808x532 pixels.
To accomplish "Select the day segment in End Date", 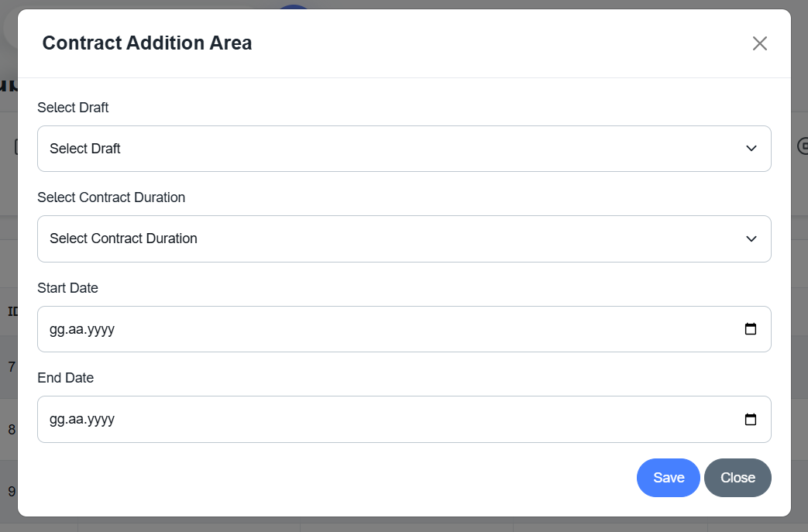I will point(56,420).
